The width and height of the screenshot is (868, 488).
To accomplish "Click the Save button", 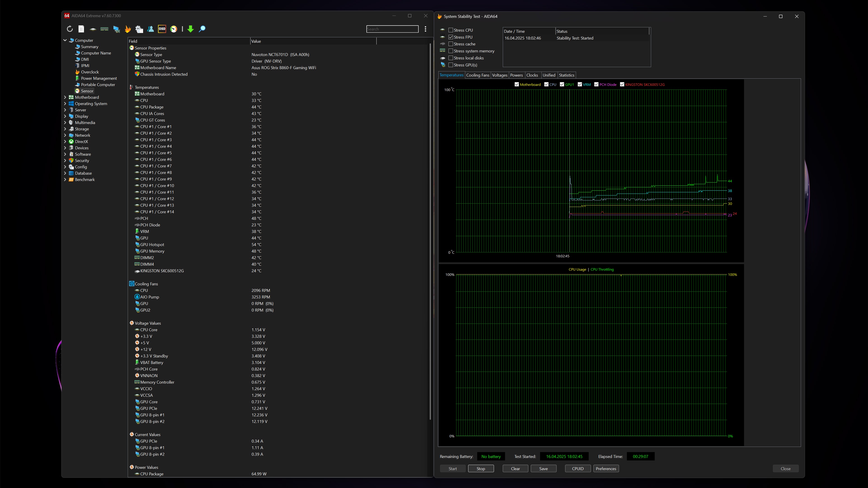I will pos(543,469).
